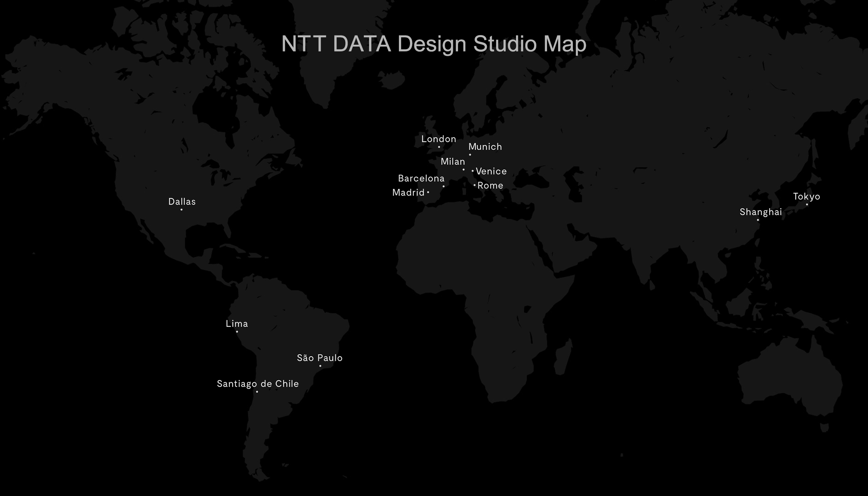Image resolution: width=868 pixels, height=496 pixels.
Task: Select the Dallas city label
Action: point(182,202)
